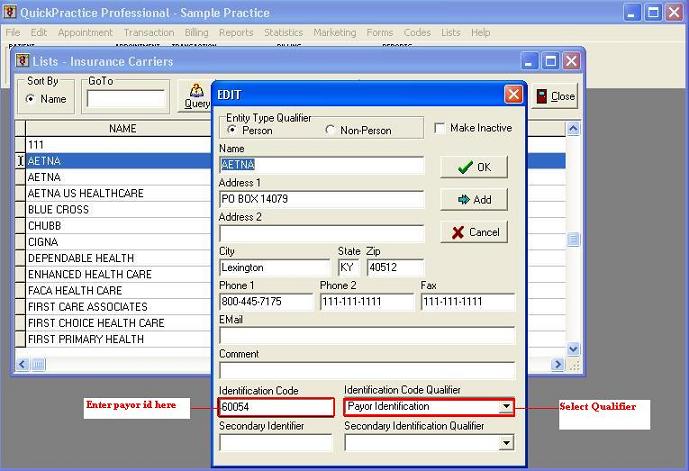Open the Billing menu
This screenshot has height=471, width=689.
click(x=196, y=32)
